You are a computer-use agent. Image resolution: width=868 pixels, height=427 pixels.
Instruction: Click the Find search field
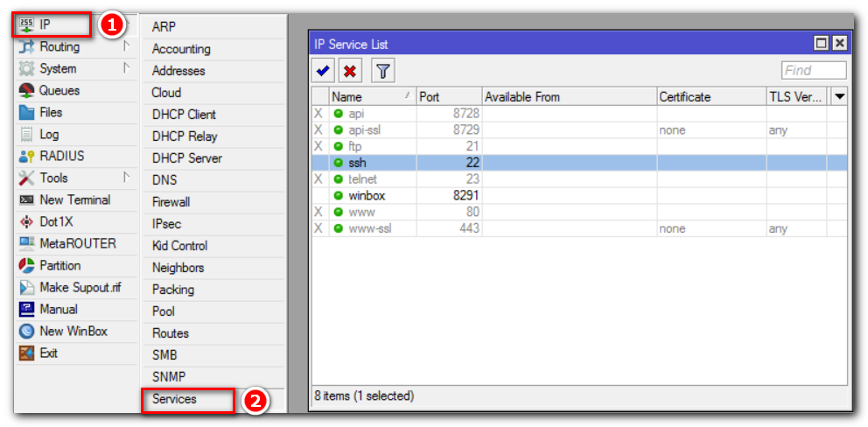coord(813,71)
